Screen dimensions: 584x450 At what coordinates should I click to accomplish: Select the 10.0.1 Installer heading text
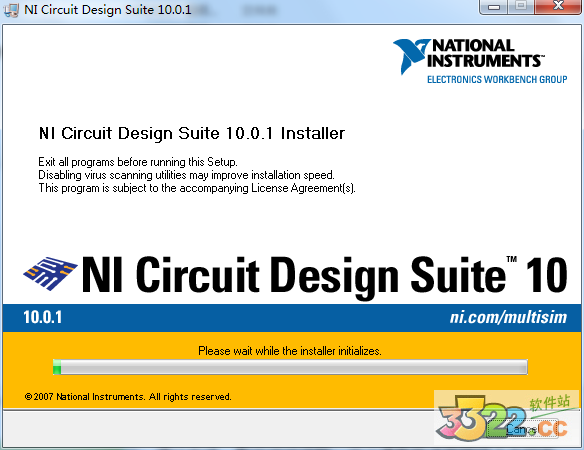pyautogui.click(x=285, y=133)
